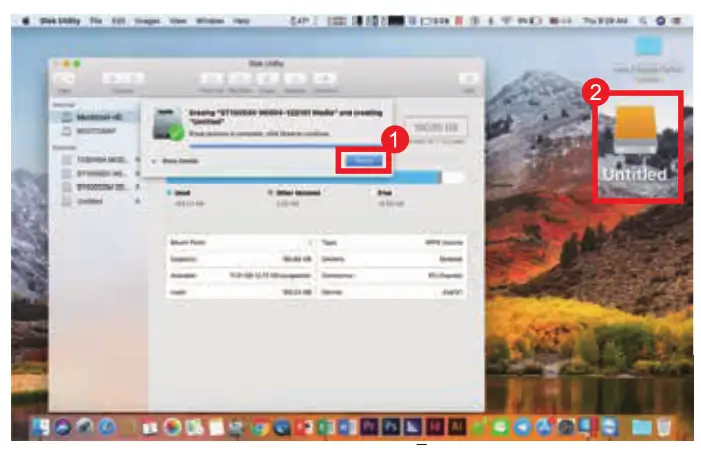Click the Done button in erase dialog
This screenshot has height=454, width=701.
(x=364, y=160)
